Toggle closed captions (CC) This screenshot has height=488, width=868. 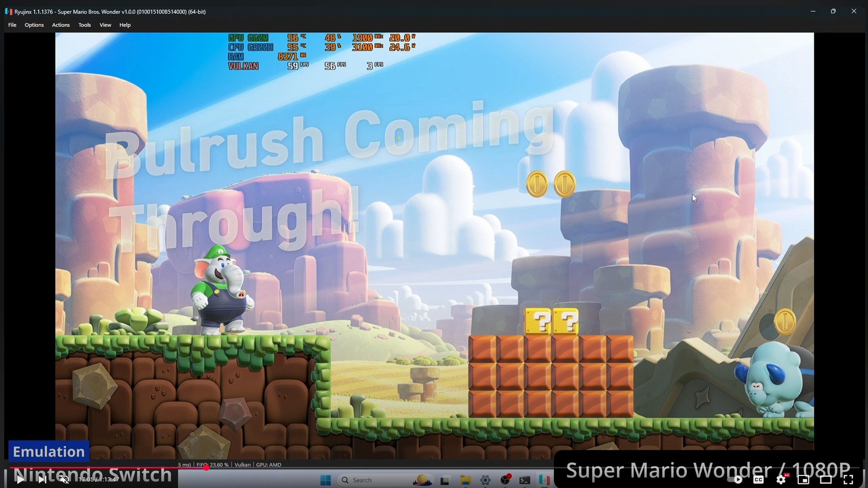(x=759, y=479)
